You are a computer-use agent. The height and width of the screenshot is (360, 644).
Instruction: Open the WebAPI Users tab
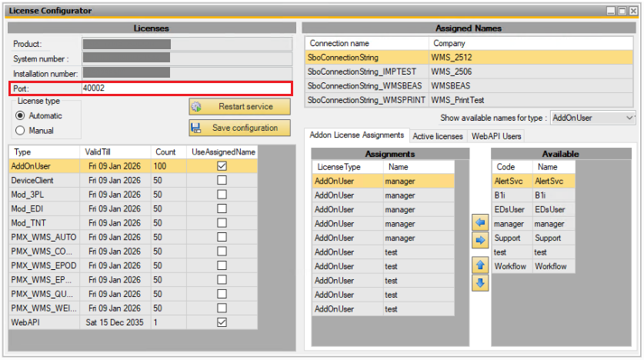point(496,136)
